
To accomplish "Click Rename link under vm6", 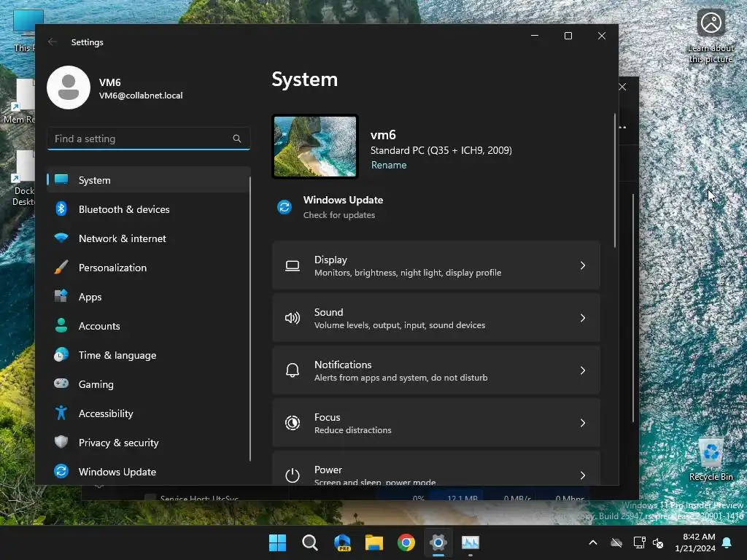I will 389,165.
